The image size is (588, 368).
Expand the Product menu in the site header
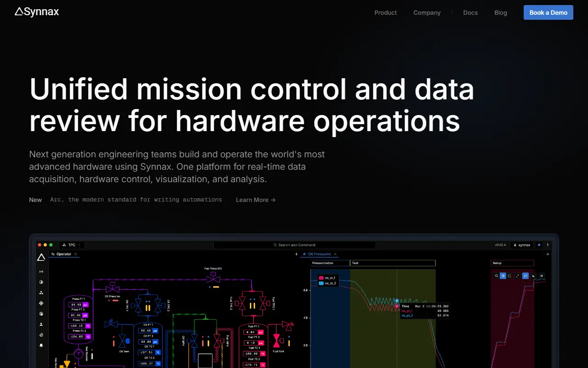click(385, 12)
